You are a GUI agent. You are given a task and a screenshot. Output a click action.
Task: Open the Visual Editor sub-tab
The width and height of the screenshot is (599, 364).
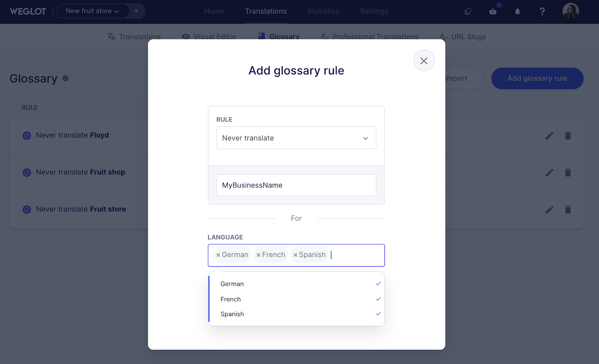click(x=209, y=37)
